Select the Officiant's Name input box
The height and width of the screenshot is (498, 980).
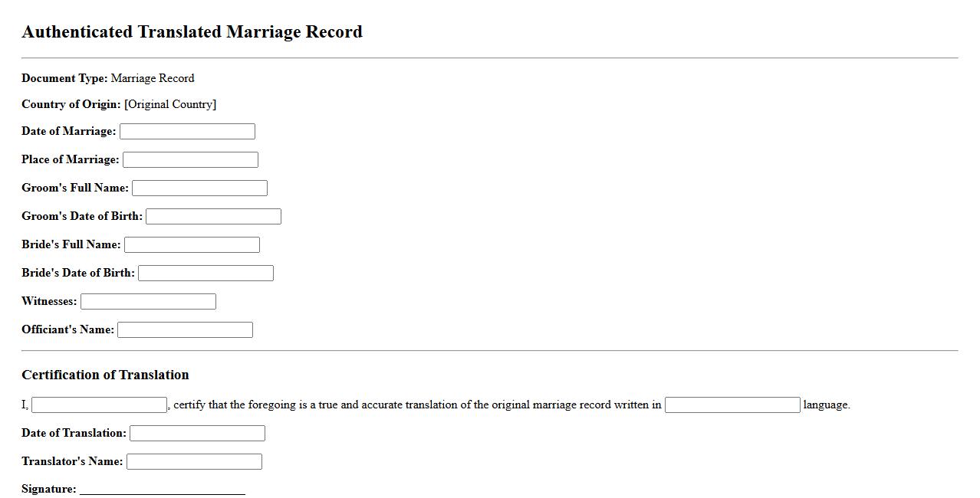tap(185, 330)
